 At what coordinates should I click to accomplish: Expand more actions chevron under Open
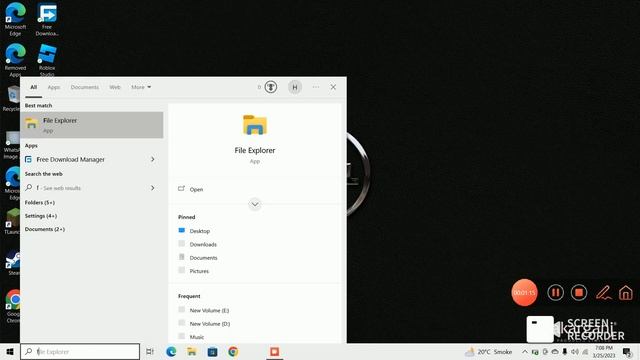click(x=255, y=204)
